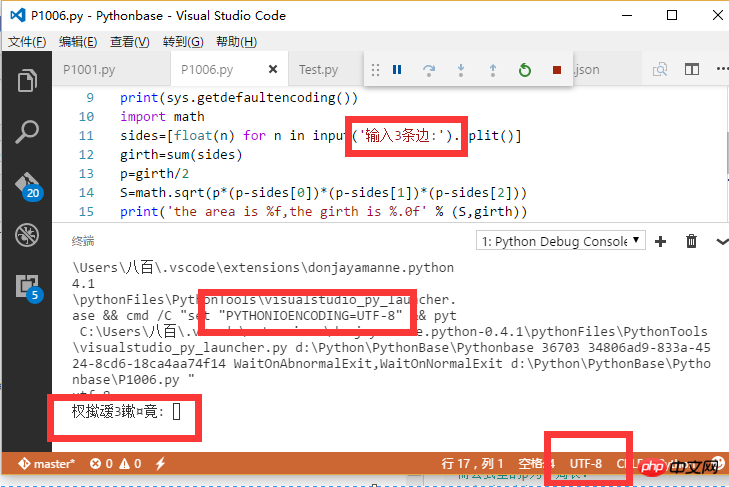Open the Python Debug Console terminal dropdown
This screenshot has height=487, width=729.
coord(561,241)
